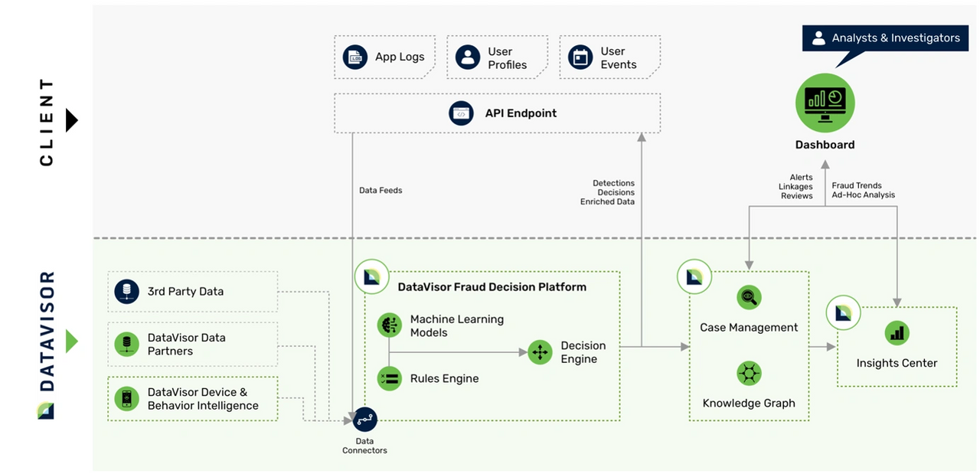The height and width of the screenshot is (474, 980).
Task: Select the Machine Learning Models icon
Action: [x=389, y=325]
